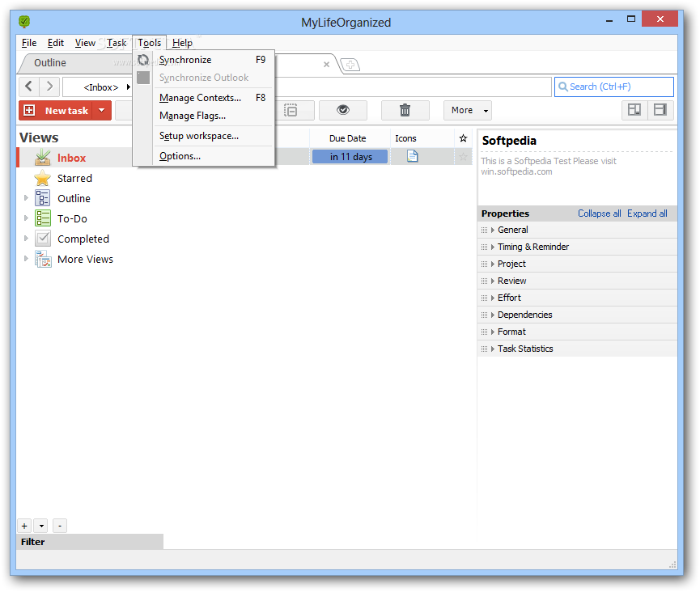This screenshot has width=700, height=592.
Task: Switch to the Outline tab
Action: (x=50, y=63)
